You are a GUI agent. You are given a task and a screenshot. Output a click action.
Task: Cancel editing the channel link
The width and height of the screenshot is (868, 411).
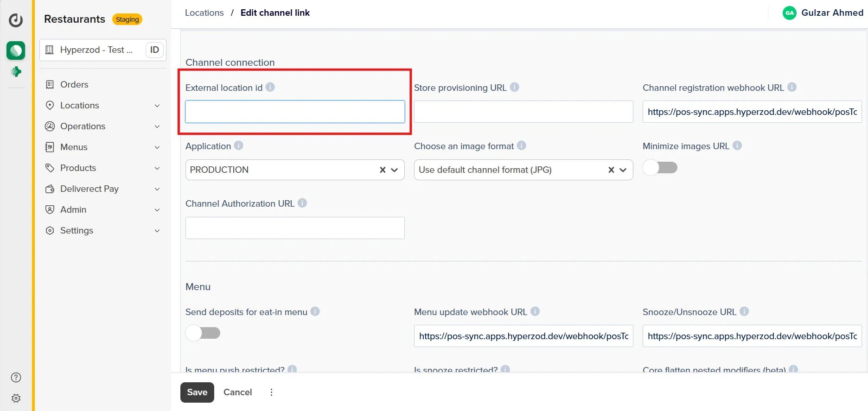(x=237, y=392)
